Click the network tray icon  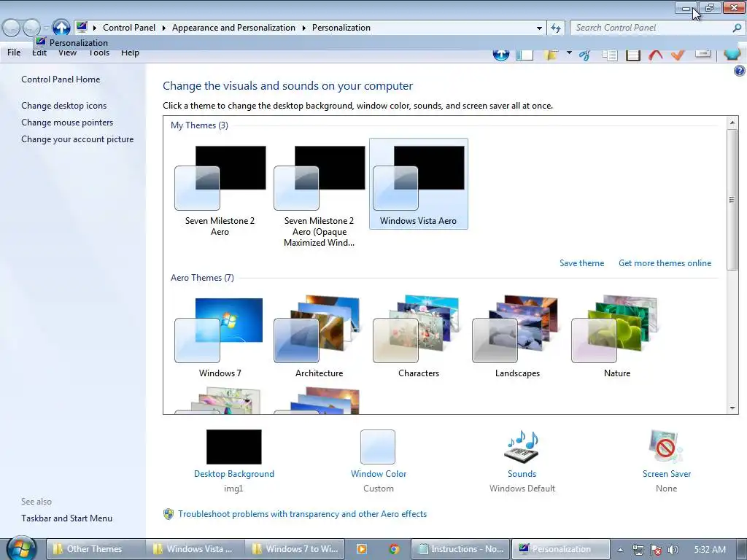638,550
